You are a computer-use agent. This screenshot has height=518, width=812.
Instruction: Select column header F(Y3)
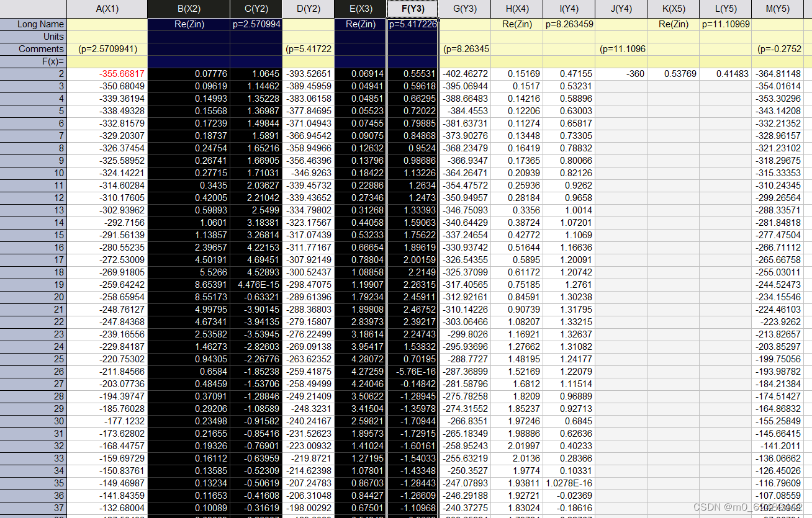click(x=412, y=9)
